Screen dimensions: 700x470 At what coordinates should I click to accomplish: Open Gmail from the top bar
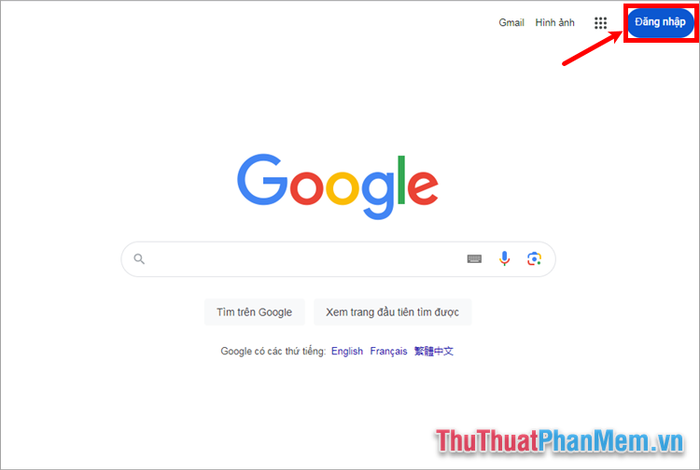[511, 22]
